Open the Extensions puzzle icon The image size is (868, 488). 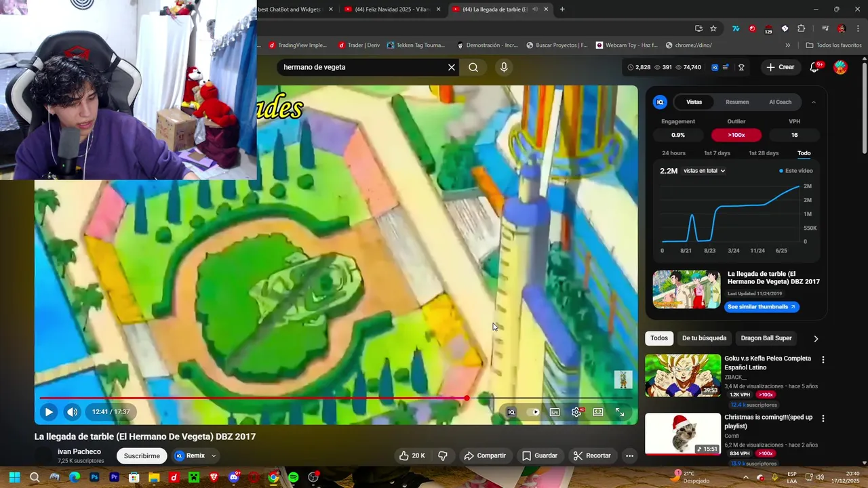pyautogui.click(x=802, y=28)
